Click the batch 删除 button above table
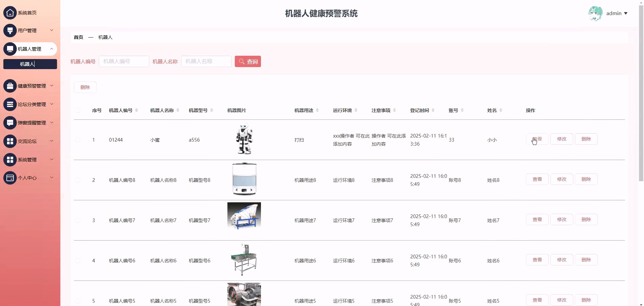This screenshot has width=644, height=306. point(85,87)
